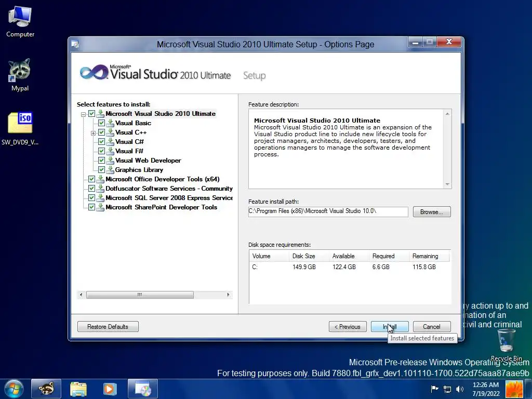This screenshot has height=399, width=532.
Task: Click the install icon beside Visual Web Developer
Action: point(110,160)
